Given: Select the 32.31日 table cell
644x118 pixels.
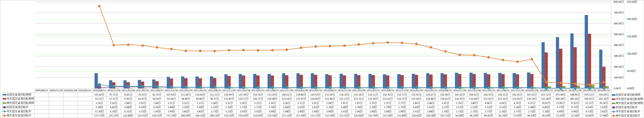Looking at the screenshot, I should (99, 99).
